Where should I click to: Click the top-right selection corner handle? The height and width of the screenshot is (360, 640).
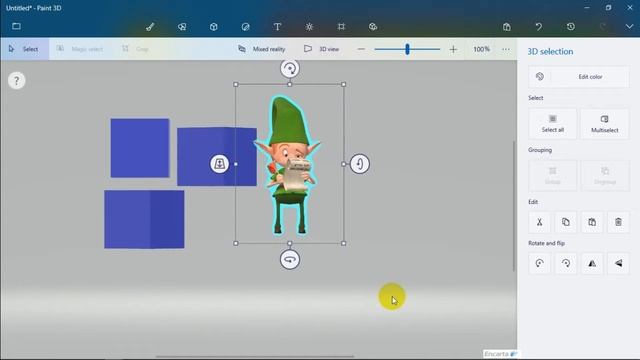click(x=344, y=84)
